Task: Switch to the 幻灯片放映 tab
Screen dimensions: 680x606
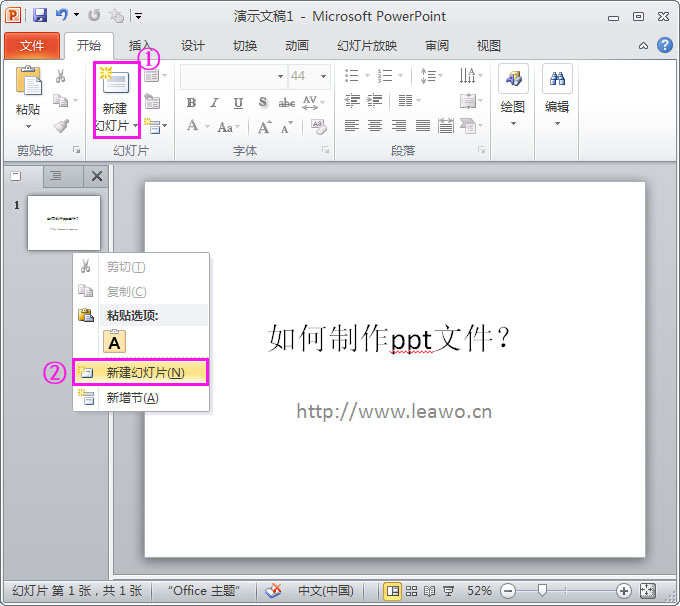Action: click(367, 46)
